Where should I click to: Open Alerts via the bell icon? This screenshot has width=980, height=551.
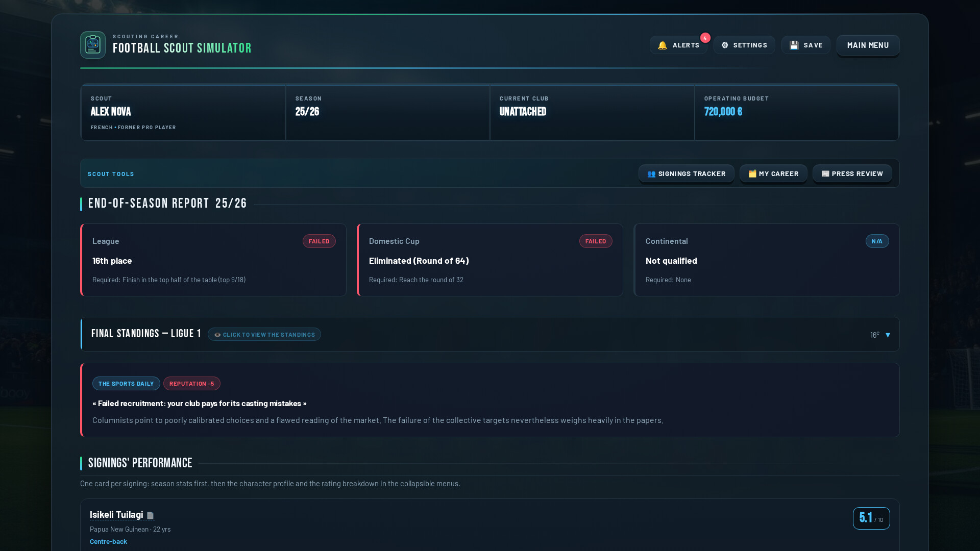pyautogui.click(x=663, y=45)
